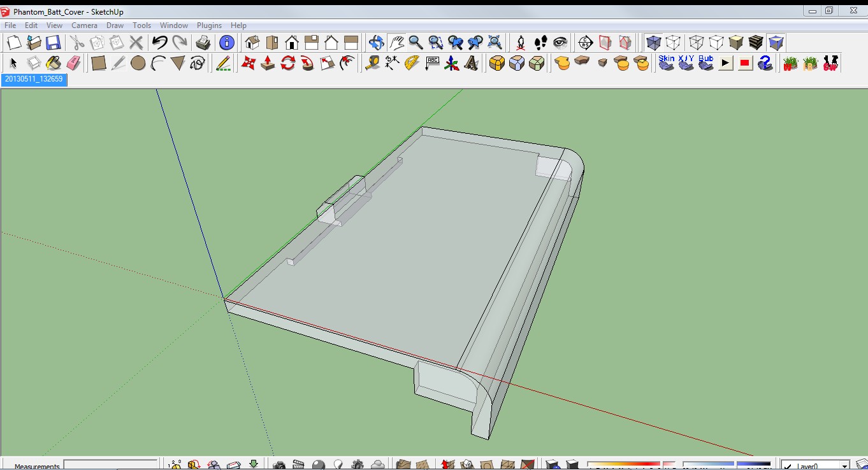Open the Camera menu
868x470 pixels.
pyautogui.click(x=84, y=25)
